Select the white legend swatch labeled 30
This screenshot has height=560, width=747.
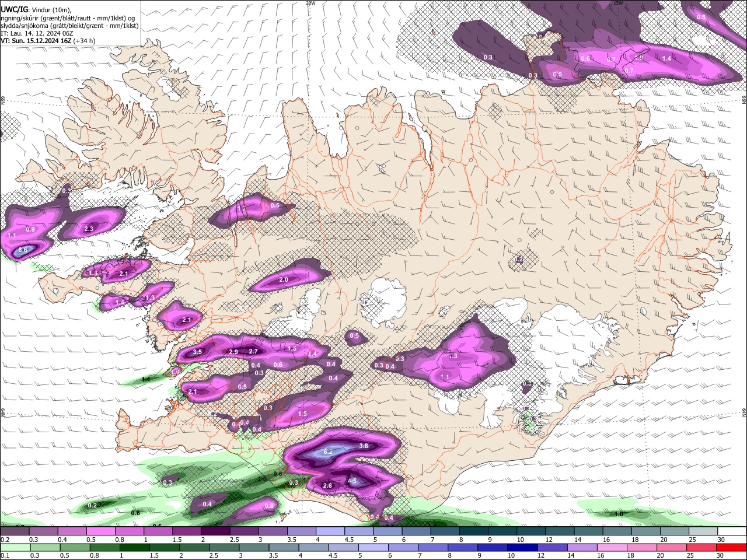coord(732,531)
